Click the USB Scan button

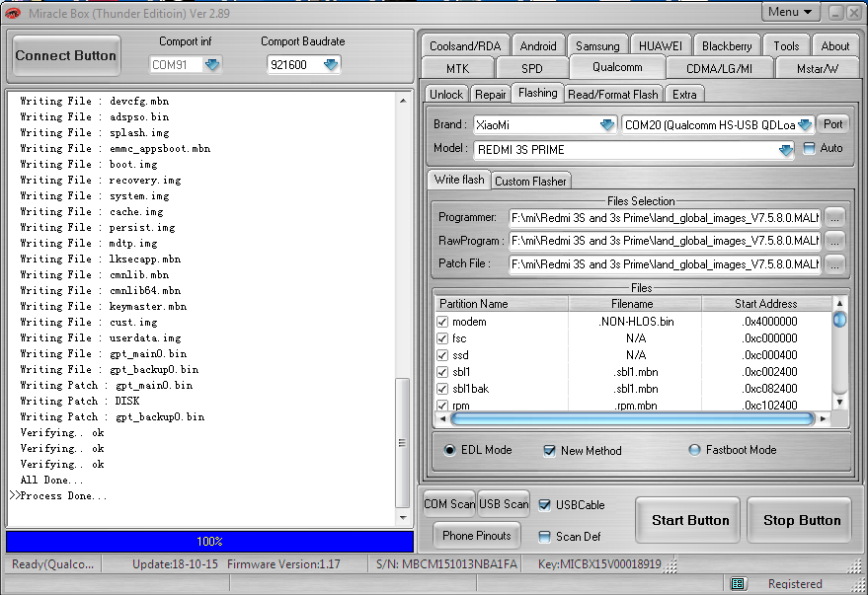click(x=504, y=504)
